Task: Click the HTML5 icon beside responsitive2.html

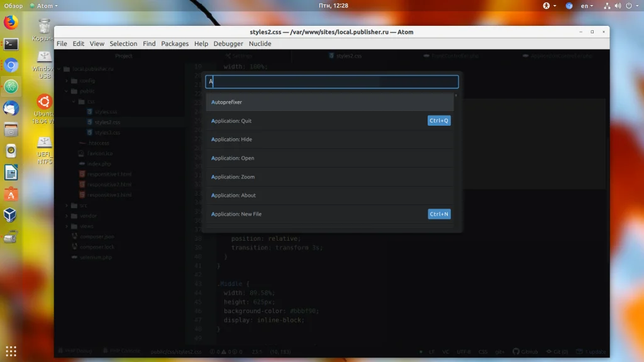Action: click(82, 184)
